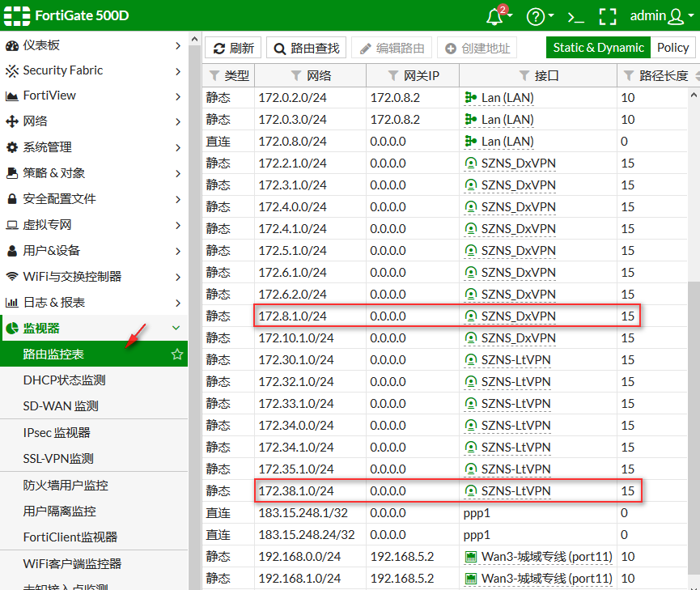Click the 用户&设备 user icon
The height and width of the screenshot is (590, 700).
[12, 251]
